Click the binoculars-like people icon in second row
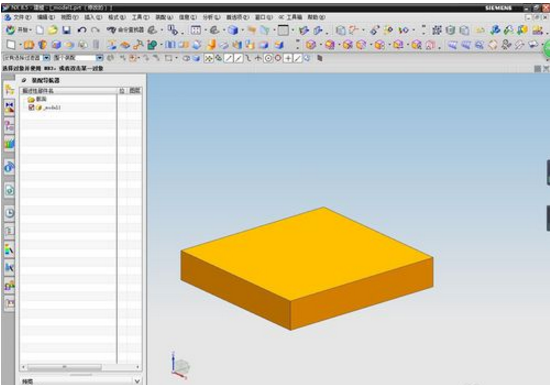This screenshot has width=550, height=385. [506, 45]
